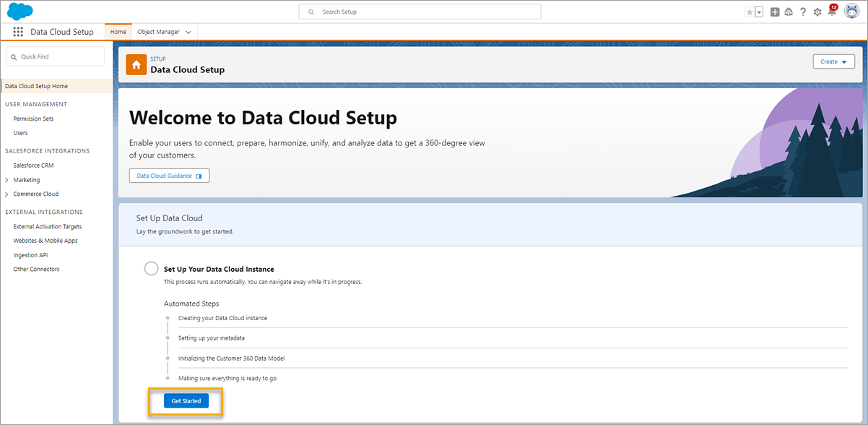Open Data Cloud Guidance
Screen dimensions: 868x425
pyautogui.click(x=169, y=175)
